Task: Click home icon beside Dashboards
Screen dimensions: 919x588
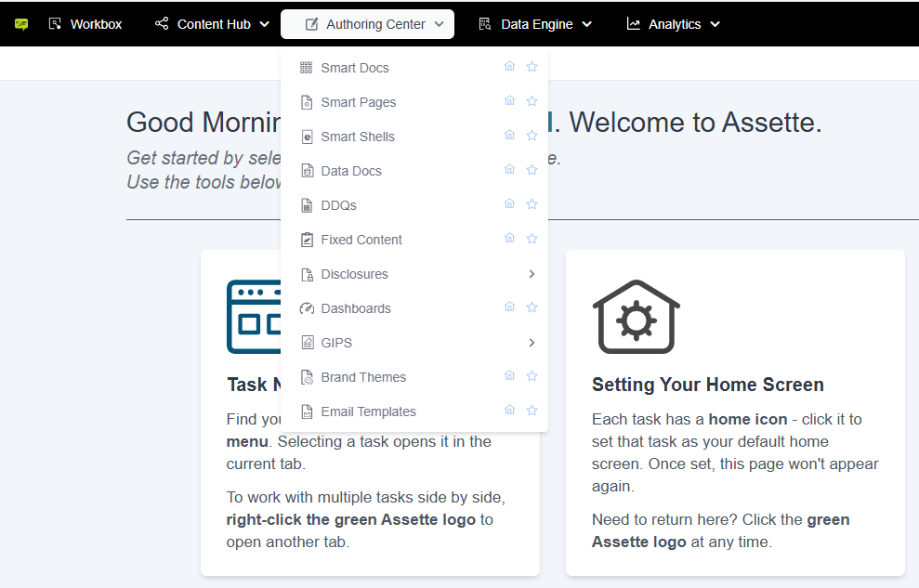Action: (509, 307)
